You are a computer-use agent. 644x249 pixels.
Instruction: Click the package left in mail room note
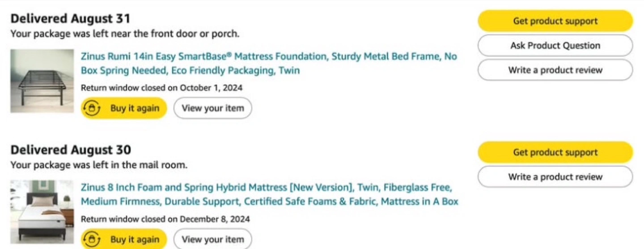(x=99, y=165)
